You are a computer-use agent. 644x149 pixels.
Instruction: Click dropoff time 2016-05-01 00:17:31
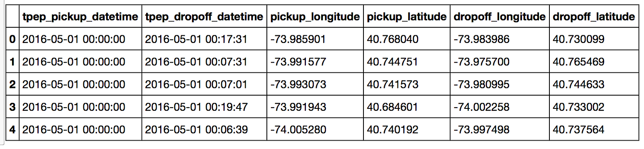(x=196, y=39)
